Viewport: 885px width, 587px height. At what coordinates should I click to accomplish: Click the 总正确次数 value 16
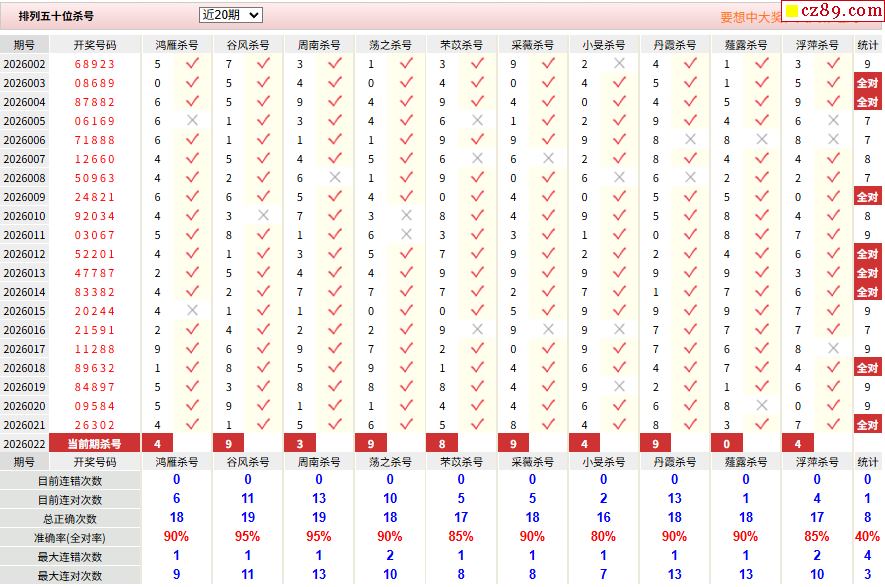click(603, 517)
